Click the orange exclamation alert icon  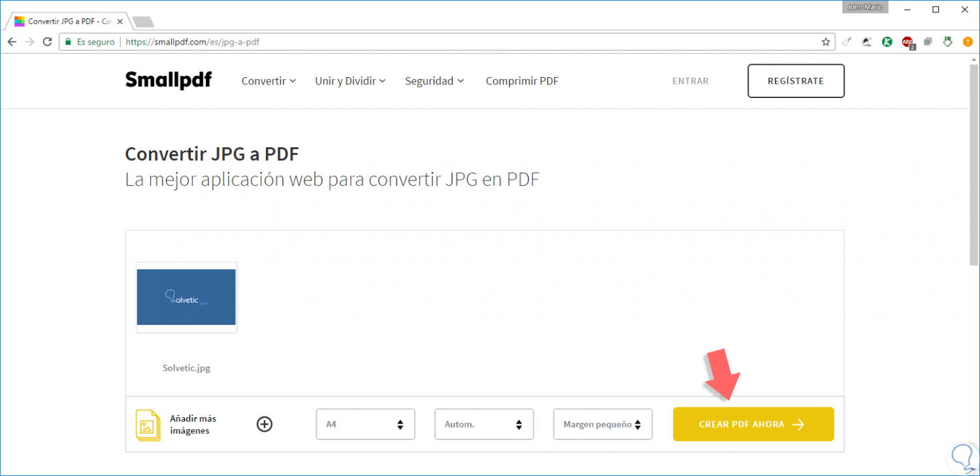(x=968, y=42)
